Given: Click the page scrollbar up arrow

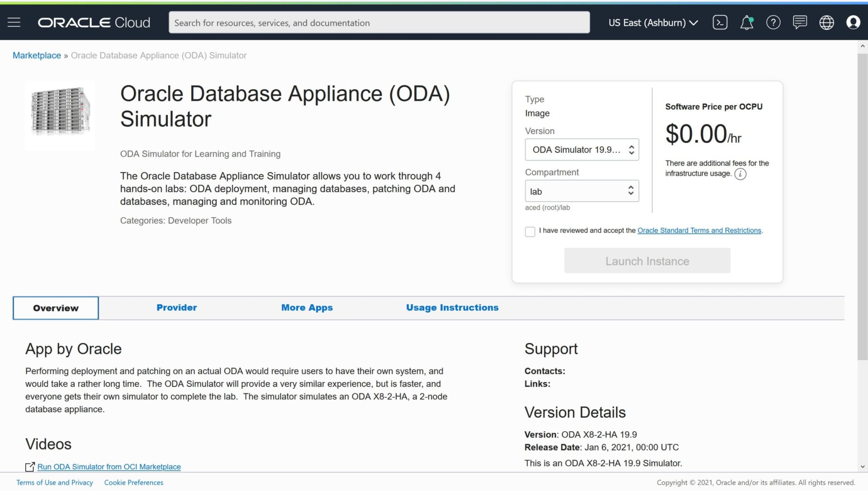Looking at the screenshot, I should (862, 46).
